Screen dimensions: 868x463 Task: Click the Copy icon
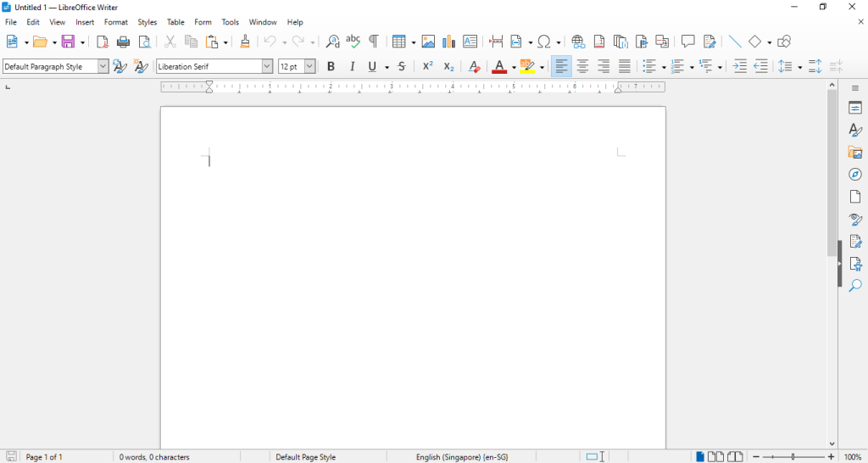tap(191, 42)
